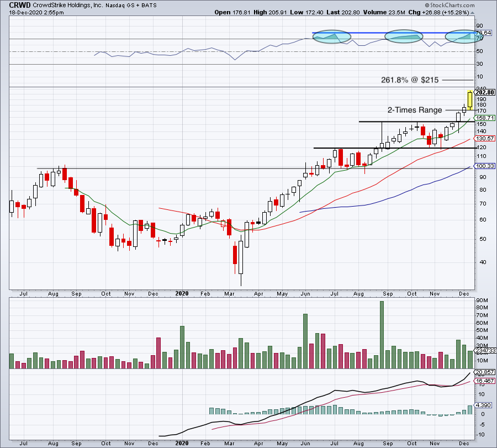Click the 234733 volume value tag

click(x=485, y=351)
